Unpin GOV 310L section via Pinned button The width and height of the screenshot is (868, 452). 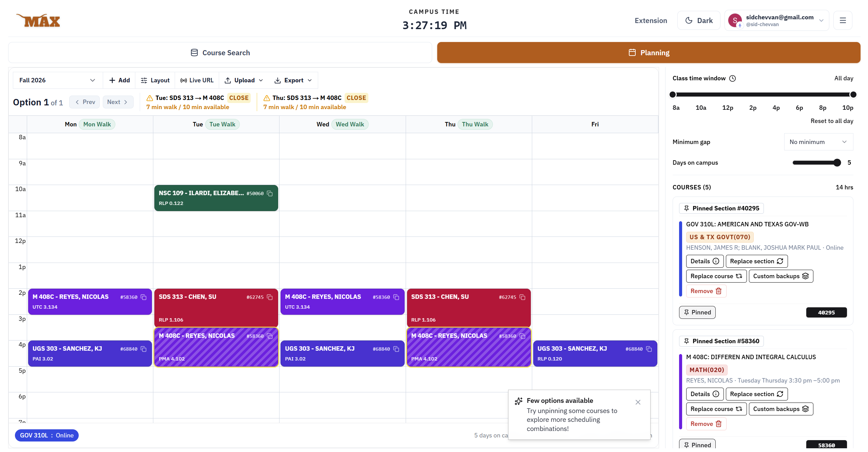(x=697, y=312)
